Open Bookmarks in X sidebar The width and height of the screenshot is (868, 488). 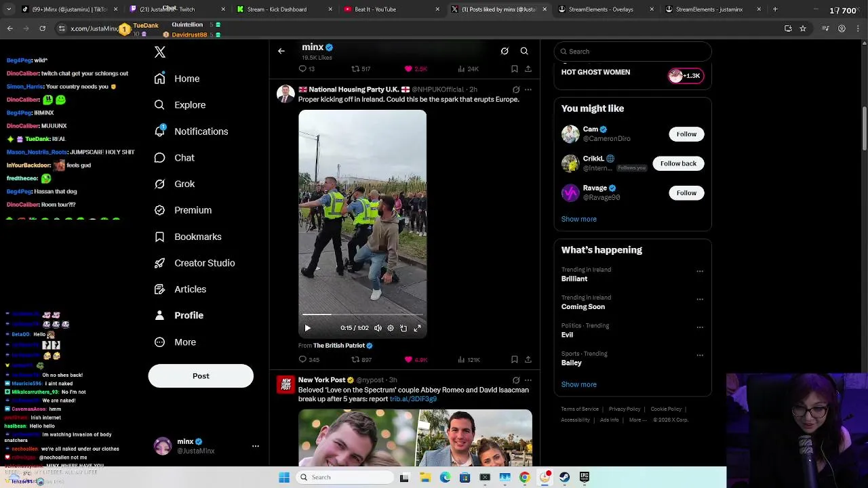coord(188,237)
